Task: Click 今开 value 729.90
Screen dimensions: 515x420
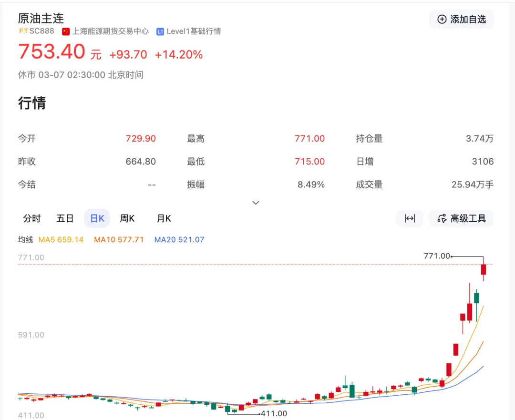Action: coord(141,139)
